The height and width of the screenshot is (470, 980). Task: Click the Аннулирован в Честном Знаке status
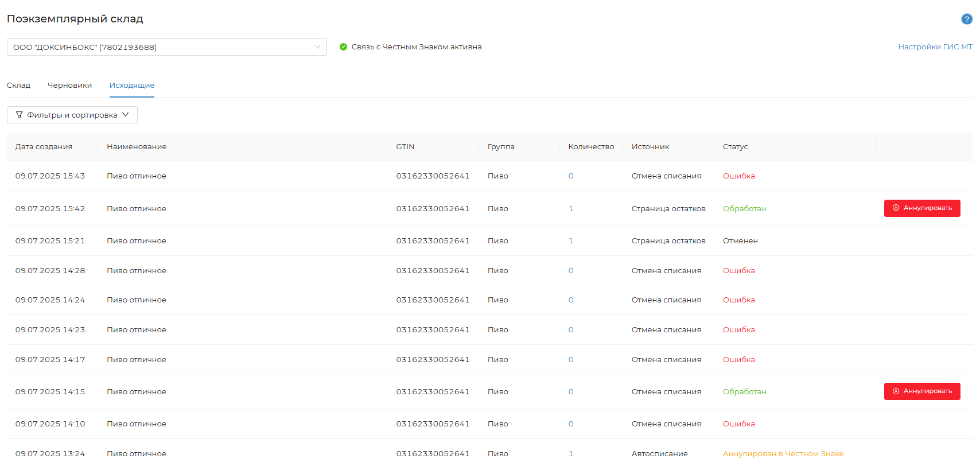tap(783, 454)
